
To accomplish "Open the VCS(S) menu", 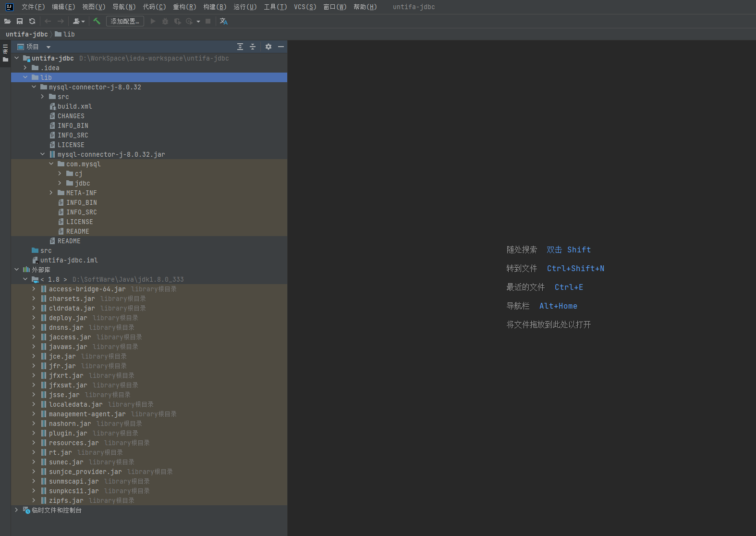I will [x=305, y=7].
